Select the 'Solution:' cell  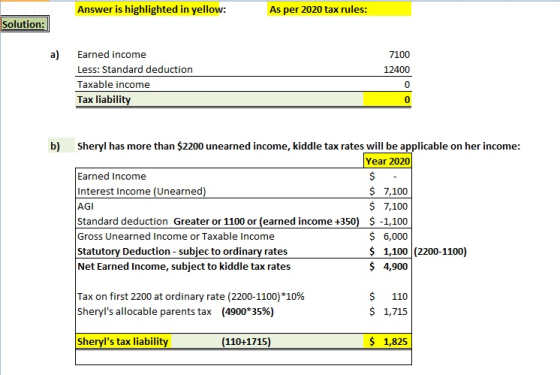pyautogui.click(x=25, y=24)
